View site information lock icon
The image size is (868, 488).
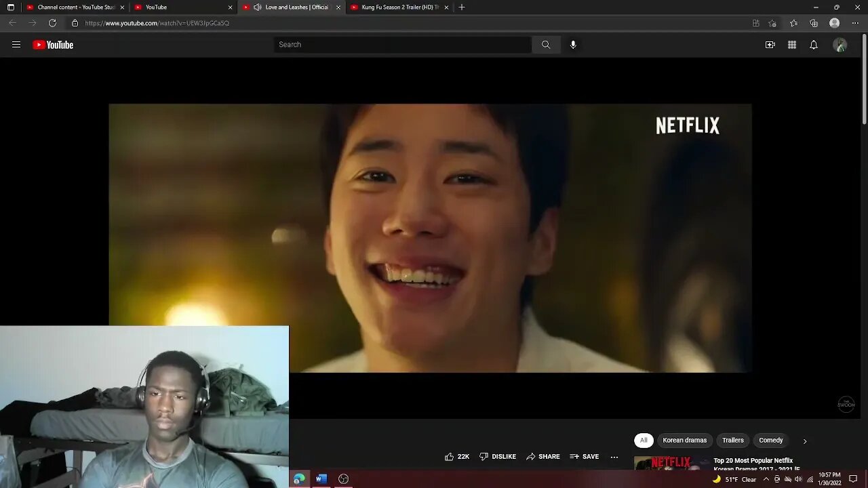coord(75,23)
